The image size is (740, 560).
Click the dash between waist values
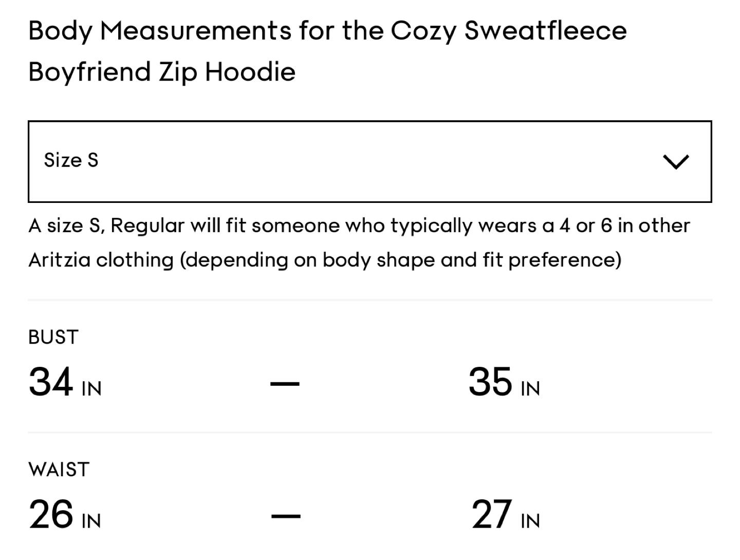click(286, 516)
